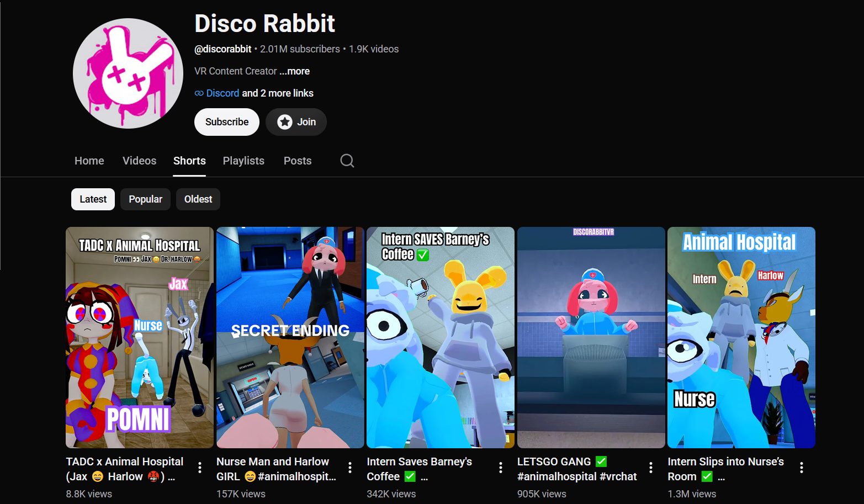
Task: Click the 157K views count
Action: point(241,494)
